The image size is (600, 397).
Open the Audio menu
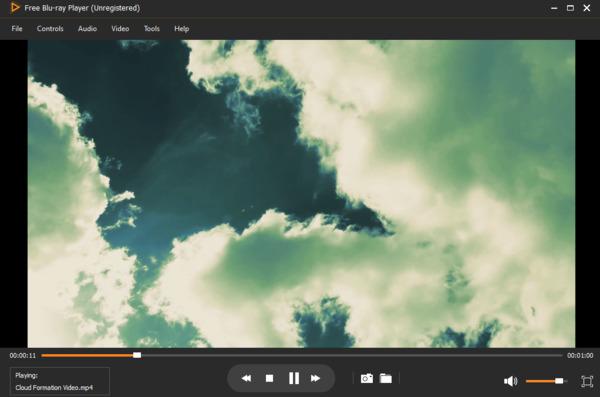pos(87,29)
